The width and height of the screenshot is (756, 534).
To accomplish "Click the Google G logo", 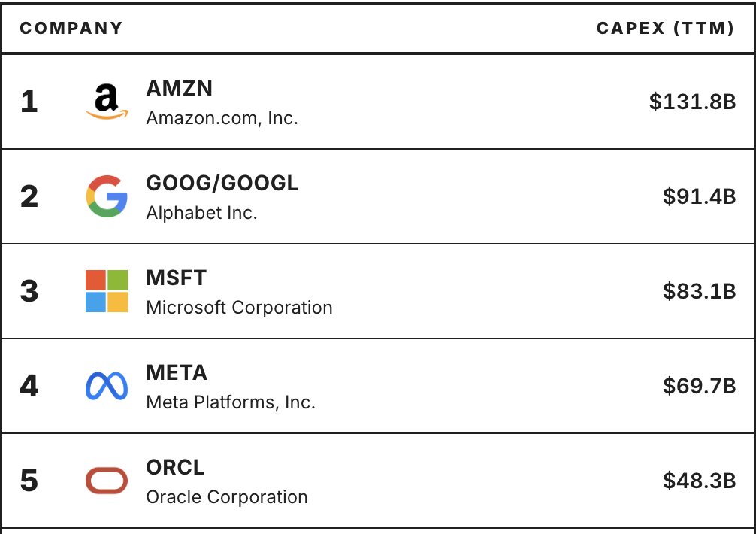I will pos(107,196).
